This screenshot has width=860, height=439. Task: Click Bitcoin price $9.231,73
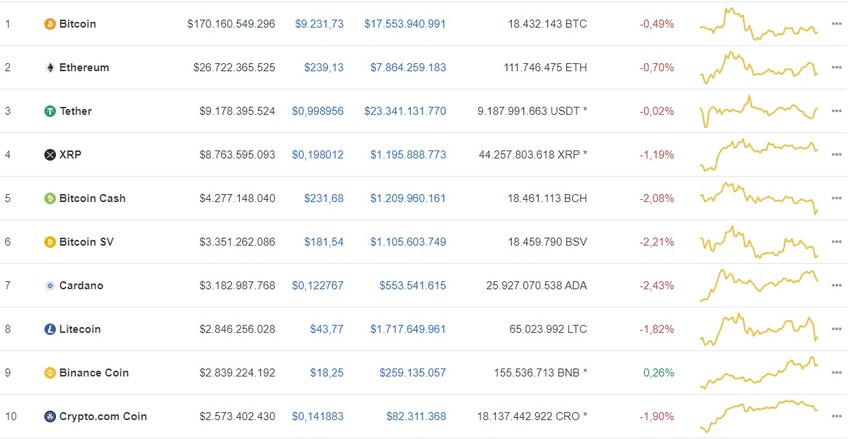(319, 24)
